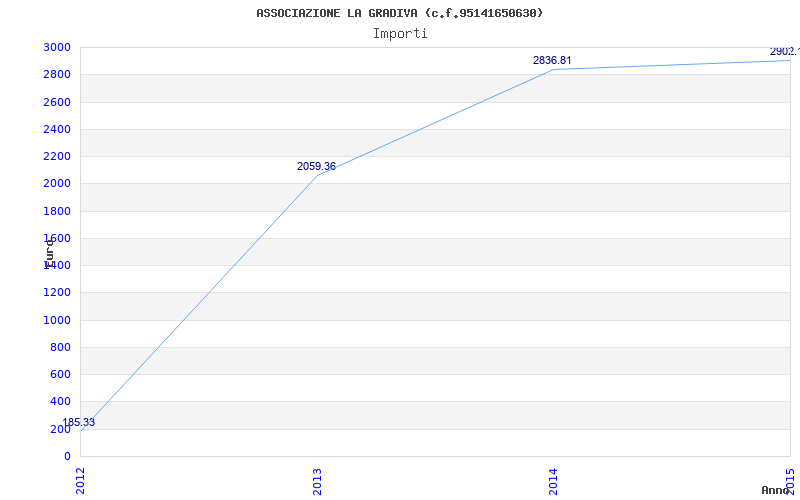Viewport: 800px width, 500px height.
Task: Click the 0 y-axis value
Action: click(x=67, y=456)
